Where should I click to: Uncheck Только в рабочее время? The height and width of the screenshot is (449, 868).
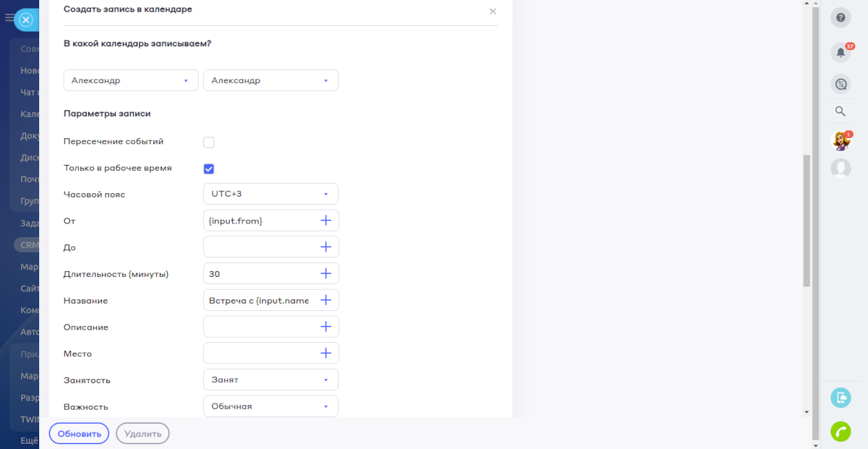[x=209, y=168]
